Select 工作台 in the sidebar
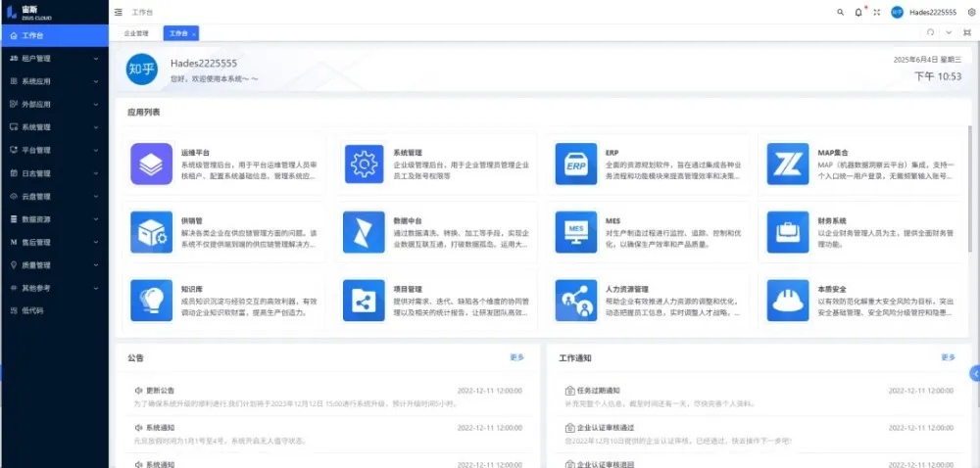The image size is (980, 468). (54, 35)
